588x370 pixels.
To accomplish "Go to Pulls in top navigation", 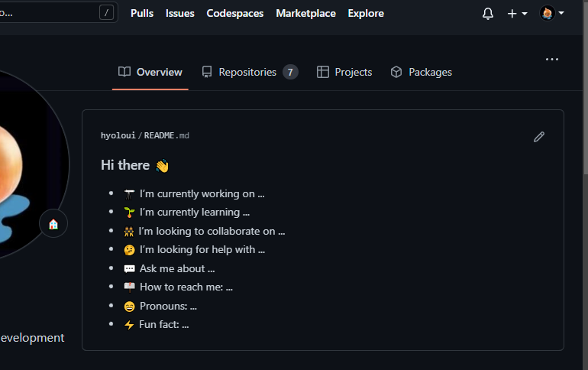I will tap(142, 14).
